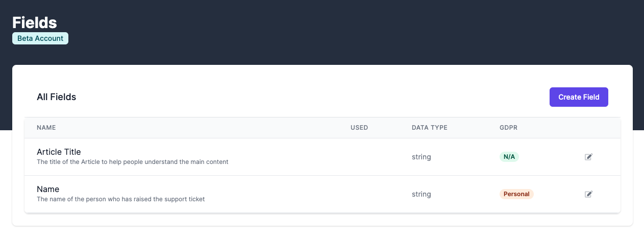Screen dimensions: 644x237
Task: Click the N/A GDPR badge
Action: [x=509, y=157]
